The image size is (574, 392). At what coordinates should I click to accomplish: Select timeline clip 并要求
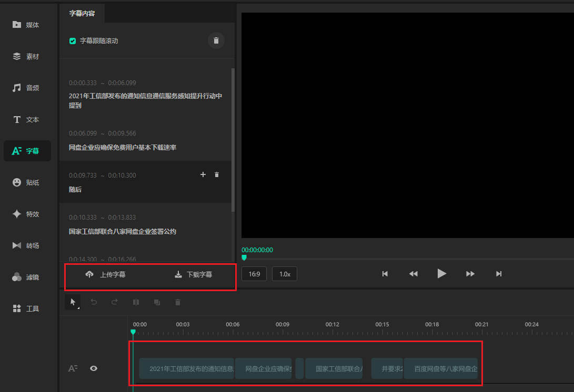coord(387,368)
